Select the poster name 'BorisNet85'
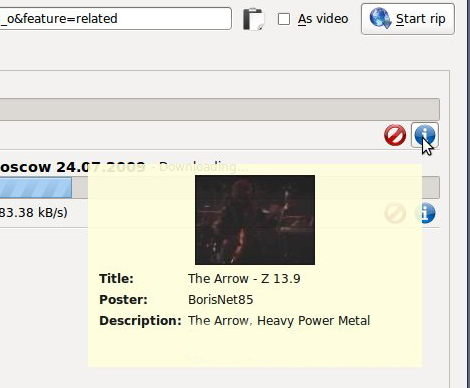The height and width of the screenshot is (388, 470). pyautogui.click(x=221, y=300)
